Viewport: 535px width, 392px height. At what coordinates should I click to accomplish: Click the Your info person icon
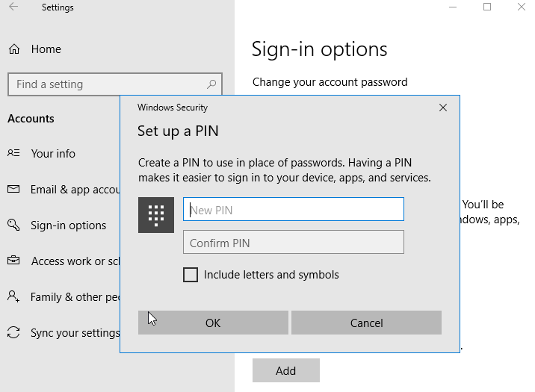(13, 153)
